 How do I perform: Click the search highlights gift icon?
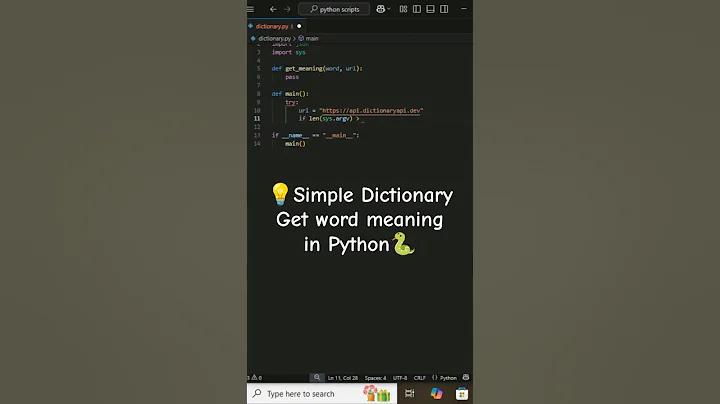click(x=377, y=394)
